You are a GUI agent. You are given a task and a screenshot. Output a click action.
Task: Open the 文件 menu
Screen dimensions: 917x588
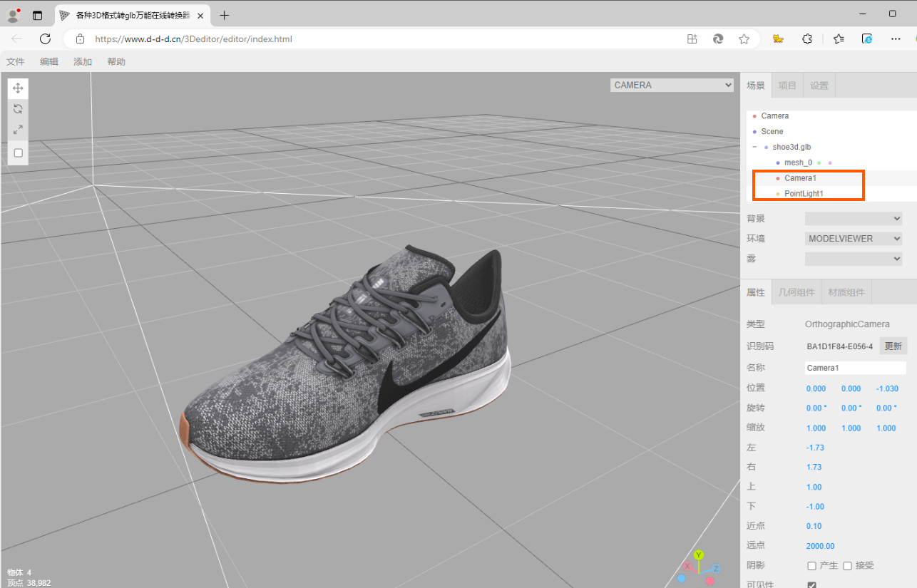(x=16, y=62)
